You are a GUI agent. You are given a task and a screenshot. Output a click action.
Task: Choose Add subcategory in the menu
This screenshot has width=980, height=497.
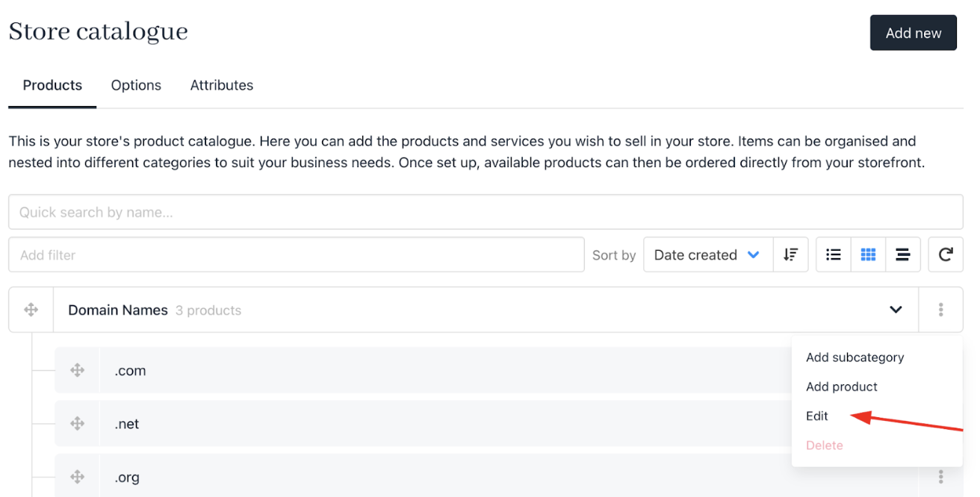(x=855, y=357)
